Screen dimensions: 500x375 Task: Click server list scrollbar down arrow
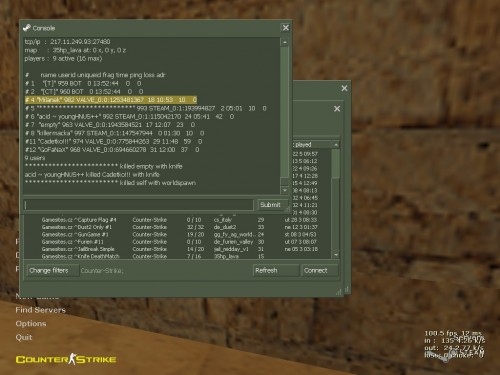[x=336, y=255]
